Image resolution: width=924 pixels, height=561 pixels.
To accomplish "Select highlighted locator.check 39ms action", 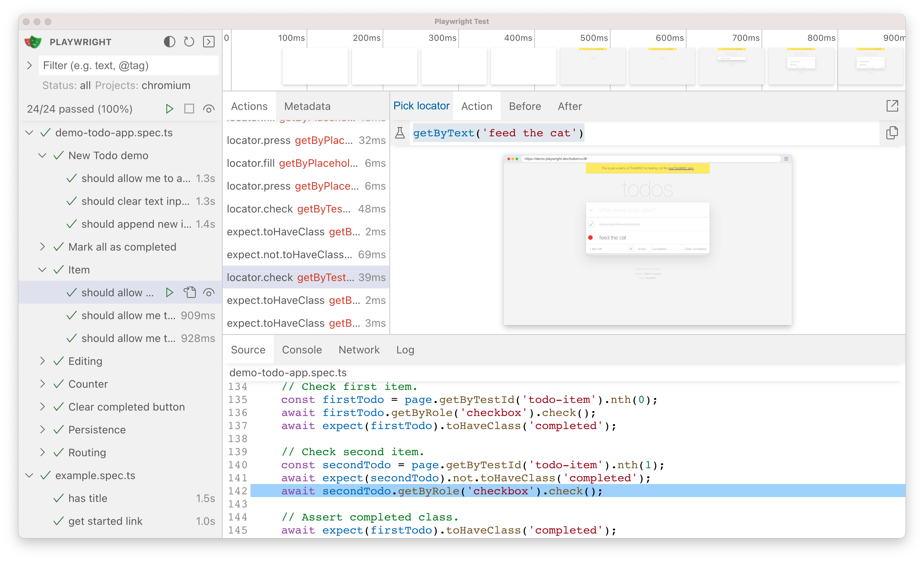I will click(x=306, y=277).
